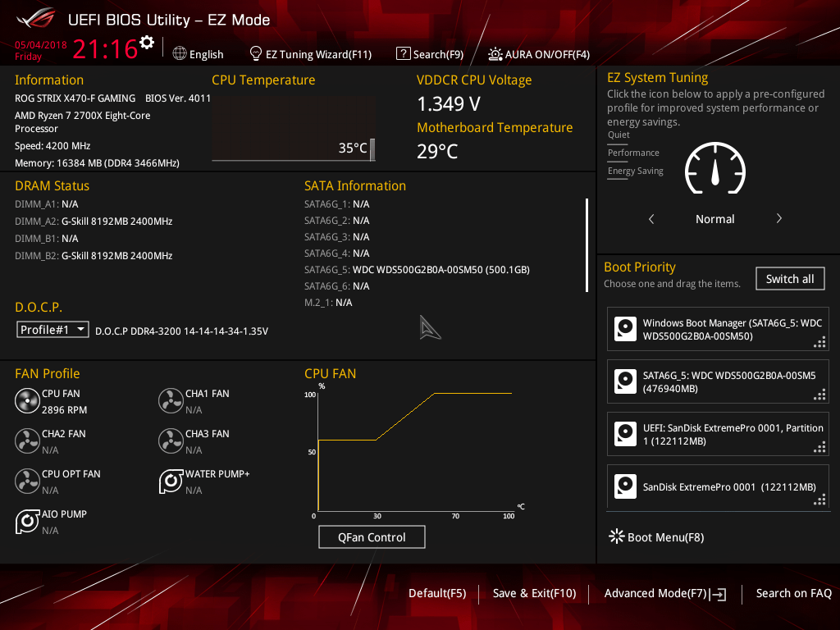Click the AIO PUMP icon

(x=27, y=521)
